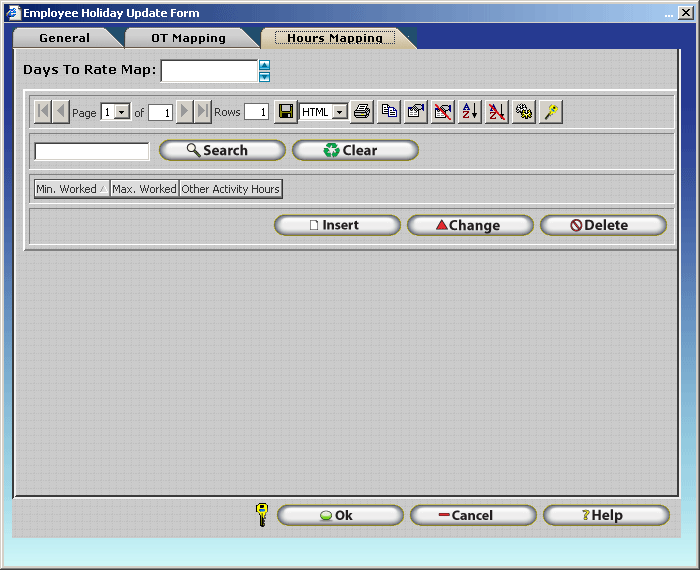
Task: Sort by Other Activity Hours column header
Action: [x=230, y=189]
